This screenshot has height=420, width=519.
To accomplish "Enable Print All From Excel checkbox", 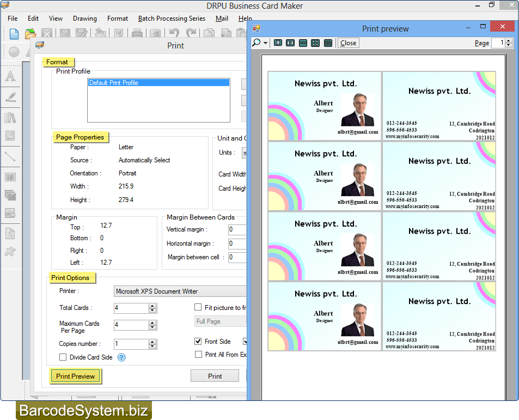I will coord(198,355).
